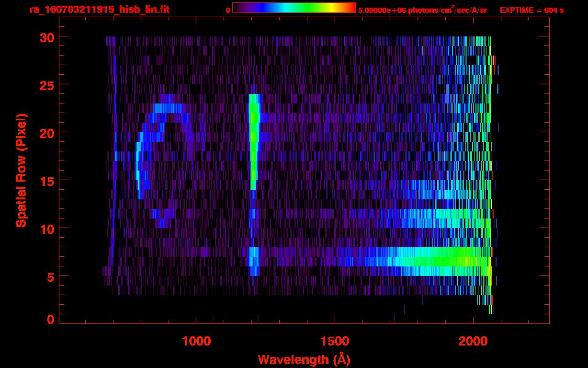Click the 5.00000e+06 photons/cm²/sec/A/sr label
This screenshot has width=588, height=368.
coord(422,10)
